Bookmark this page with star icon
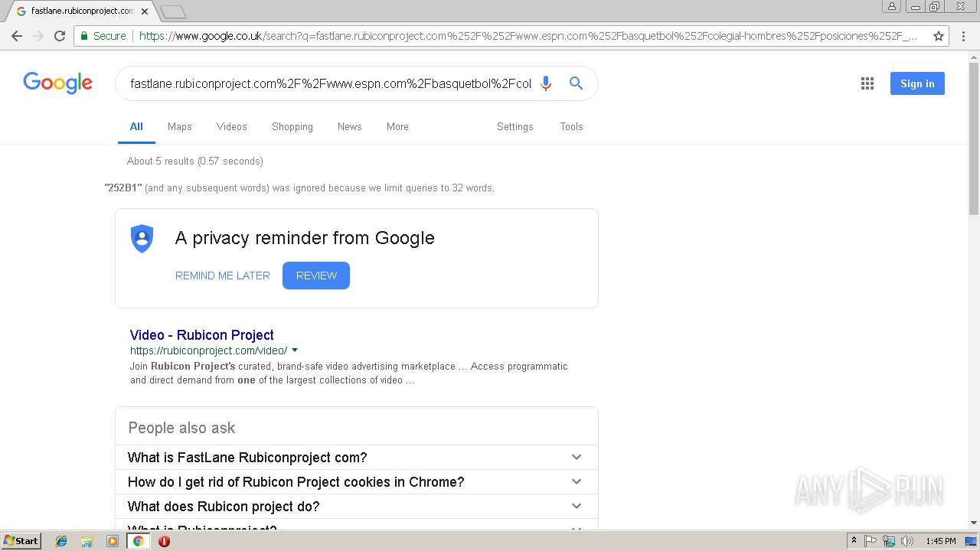Image resolution: width=980 pixels, height=551 pixels. (939, 36)
